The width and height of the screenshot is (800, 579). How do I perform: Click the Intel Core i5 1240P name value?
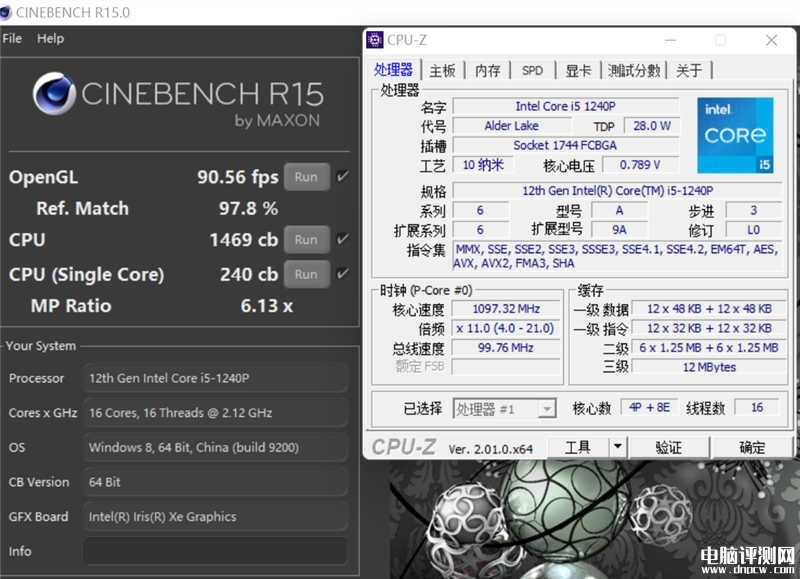565,106
